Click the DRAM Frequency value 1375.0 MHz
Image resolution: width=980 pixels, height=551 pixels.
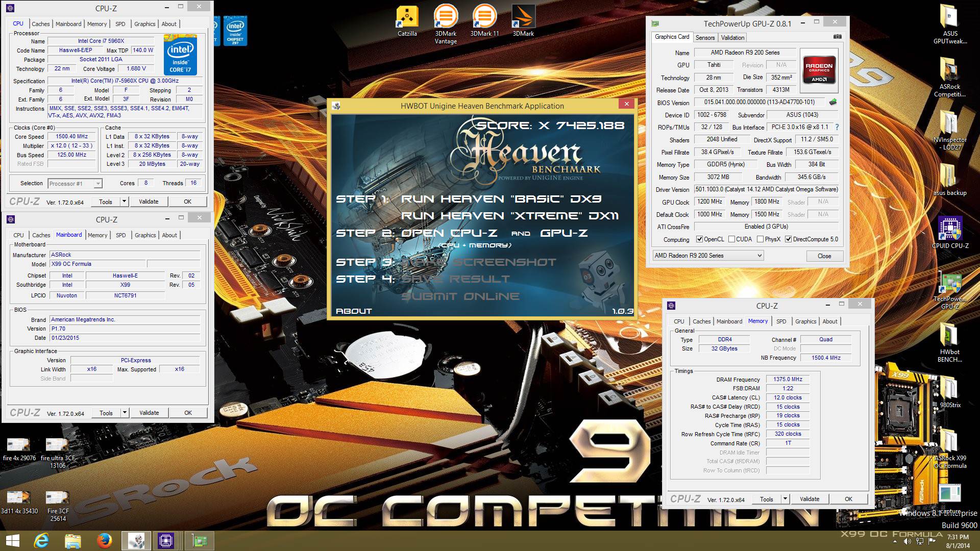pyautogui.click(x=788, y=379)
